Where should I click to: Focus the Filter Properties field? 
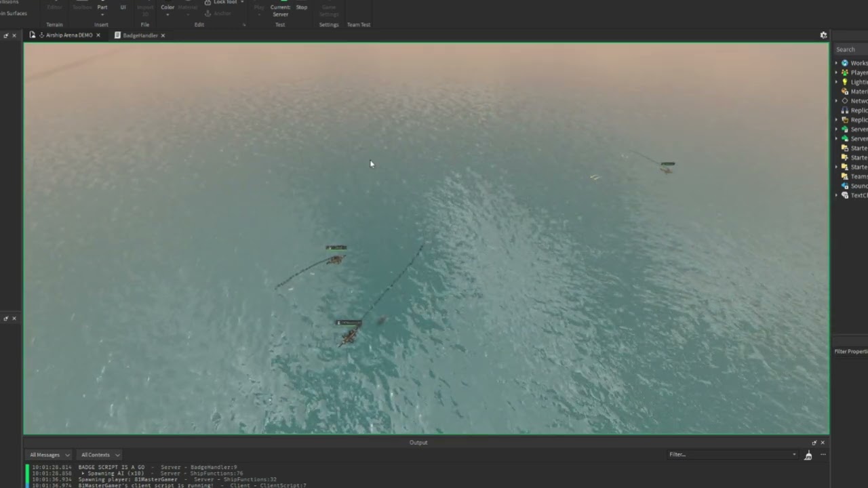point(851,351)
